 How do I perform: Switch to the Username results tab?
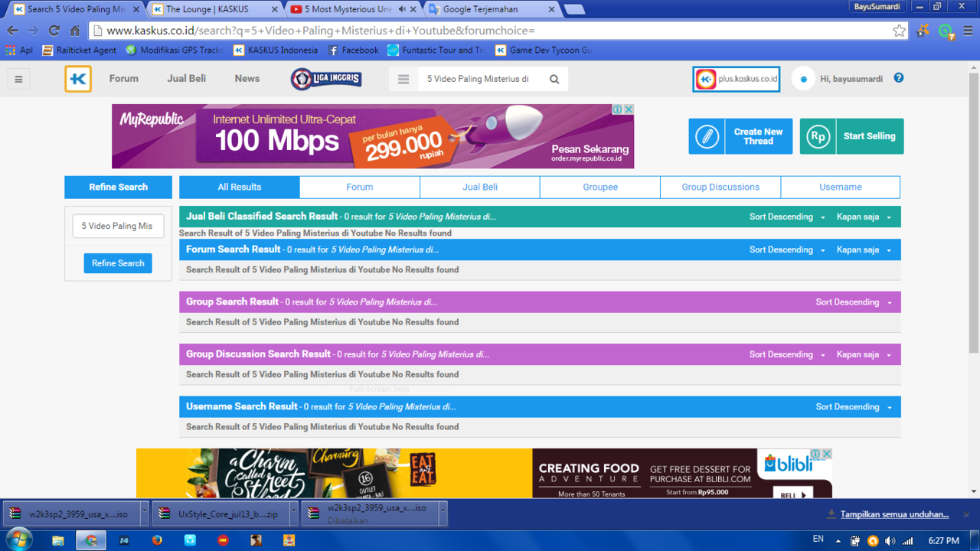click(x=841, y=187)
